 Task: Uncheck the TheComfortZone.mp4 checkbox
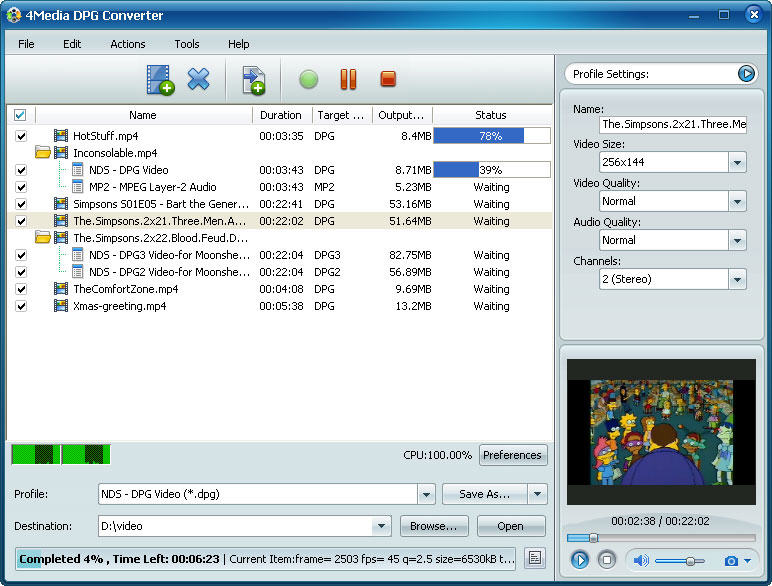pos(21,289)
